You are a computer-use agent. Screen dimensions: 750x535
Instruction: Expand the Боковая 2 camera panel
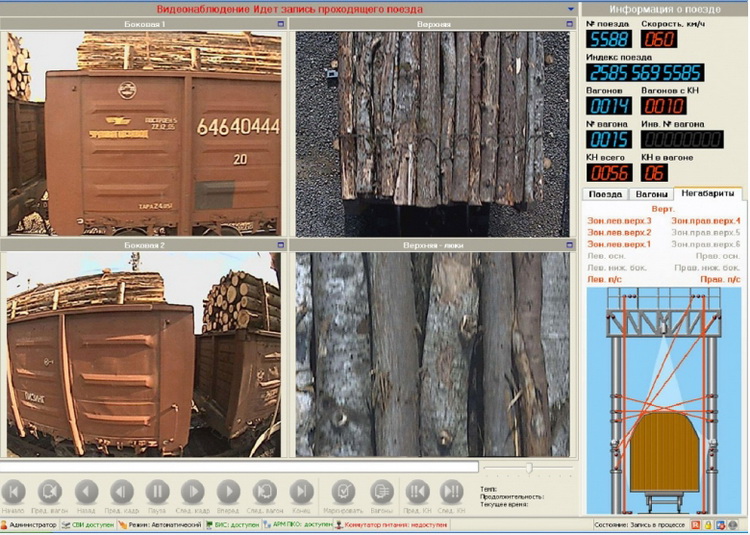(281, 244)
